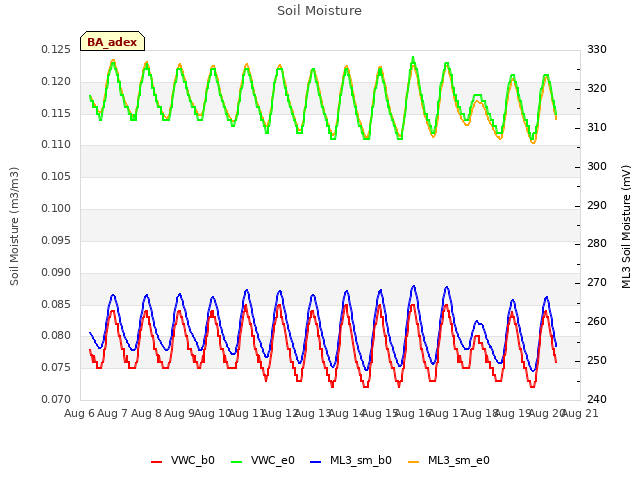640x480 pixels.
Task: Click the left axis label Soil Moisture (m3/m3)
Action: (x=14, y=226)
